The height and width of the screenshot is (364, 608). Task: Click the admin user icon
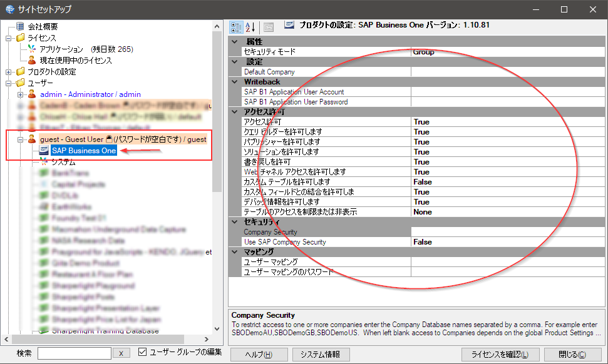tap(32, 94)
